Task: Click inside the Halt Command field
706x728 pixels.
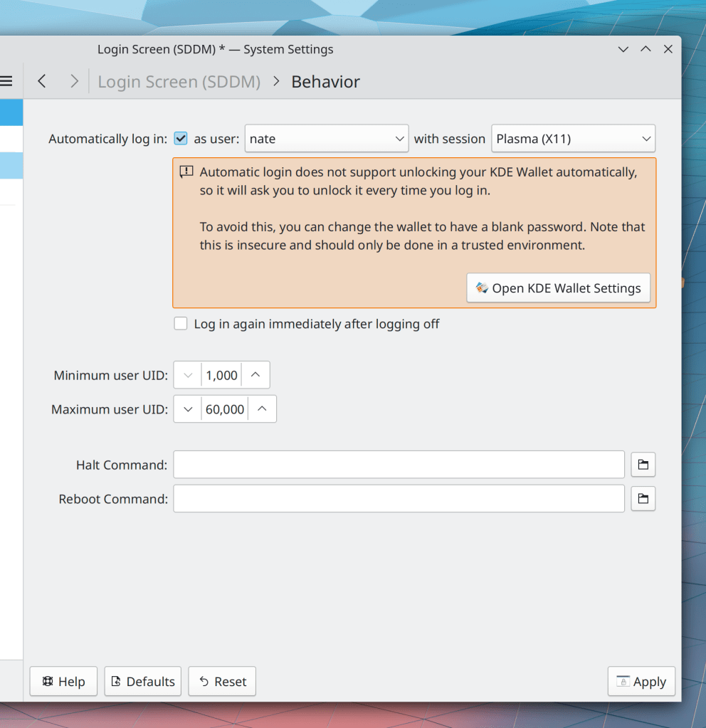Action: tap(399, 465)
